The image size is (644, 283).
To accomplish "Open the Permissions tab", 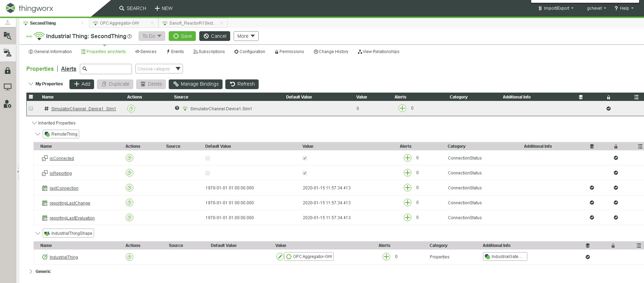I will point(290,52).
